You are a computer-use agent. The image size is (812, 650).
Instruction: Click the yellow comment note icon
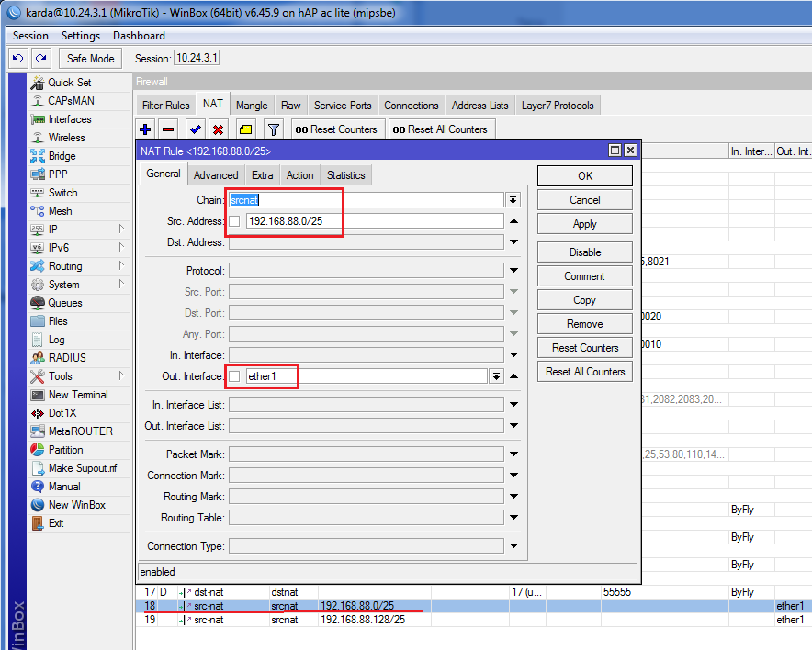pos(245,129)
